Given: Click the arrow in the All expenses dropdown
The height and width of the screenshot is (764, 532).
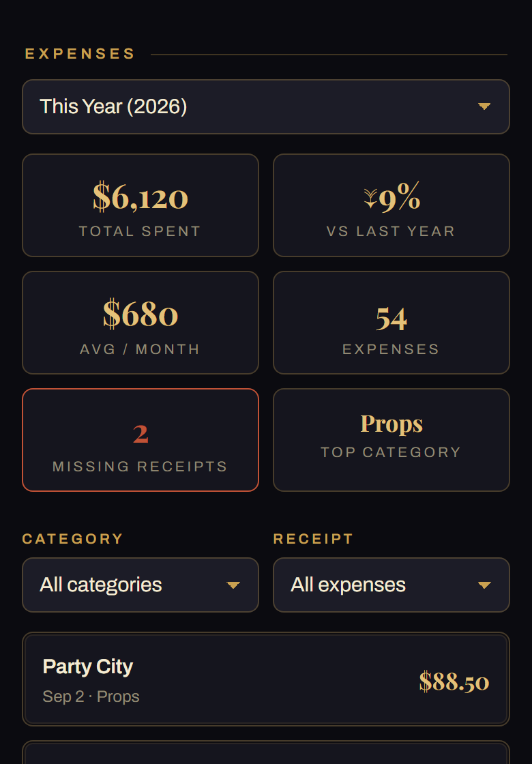Looking at the screenshot, I should tap(484, 585).
